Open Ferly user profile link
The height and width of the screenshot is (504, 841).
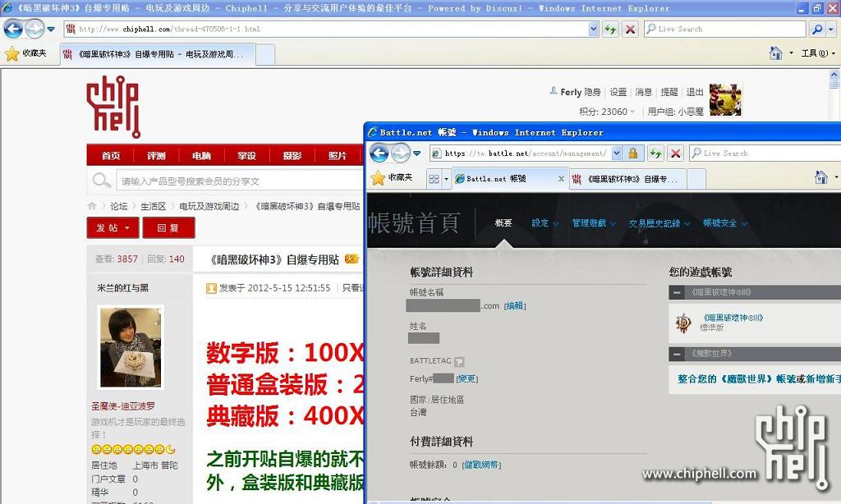click(571, 92)
